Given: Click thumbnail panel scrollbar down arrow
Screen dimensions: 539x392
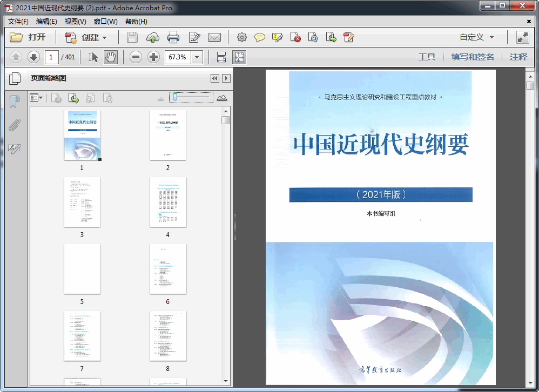Looking at the screenshot, I should click(x=226, y=381).
